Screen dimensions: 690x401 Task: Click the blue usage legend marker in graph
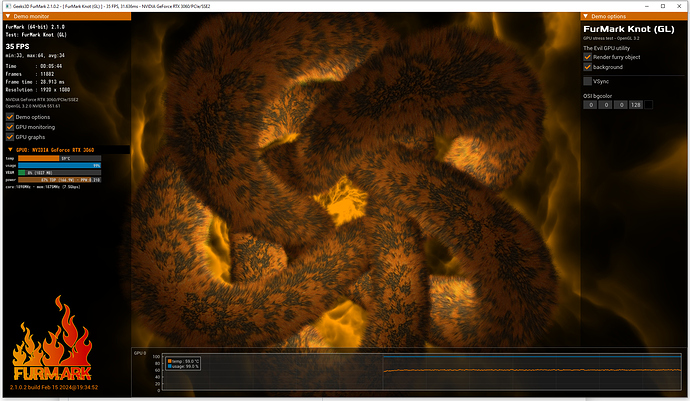click(x=169, y=366)
